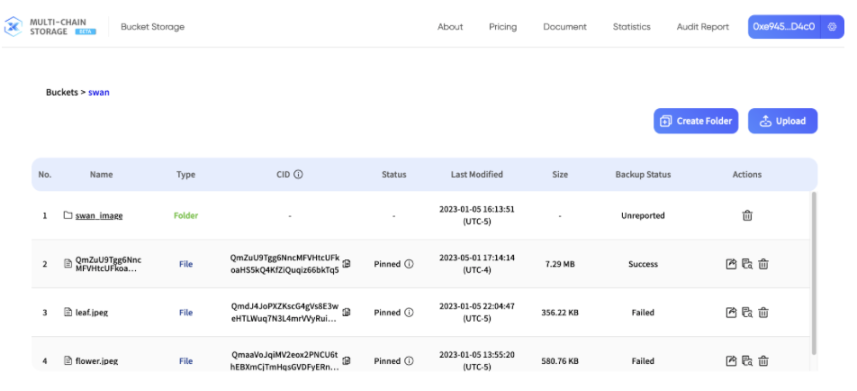
Task: Click the file list vertical scrollbar
Action: click(x=813, y=273)
